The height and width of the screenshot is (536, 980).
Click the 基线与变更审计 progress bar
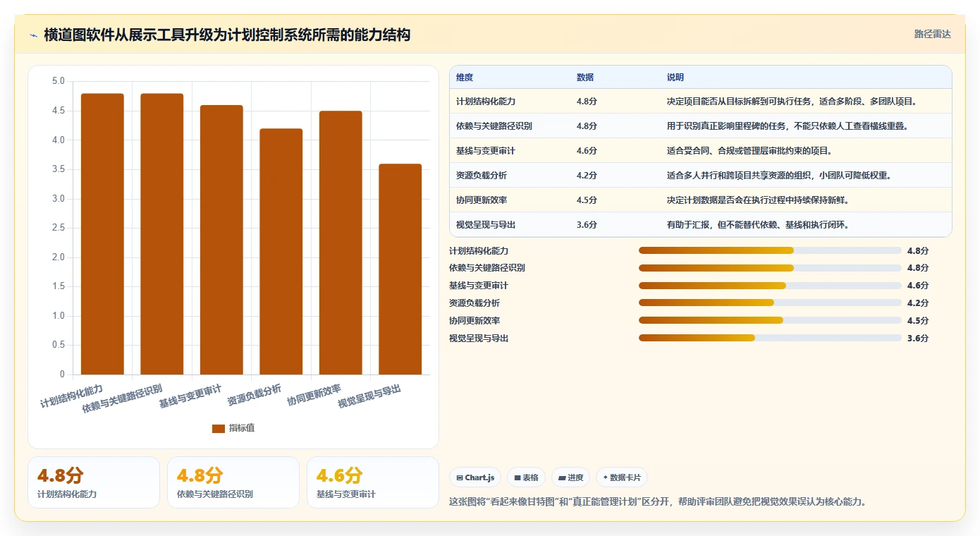pos(770,286)
